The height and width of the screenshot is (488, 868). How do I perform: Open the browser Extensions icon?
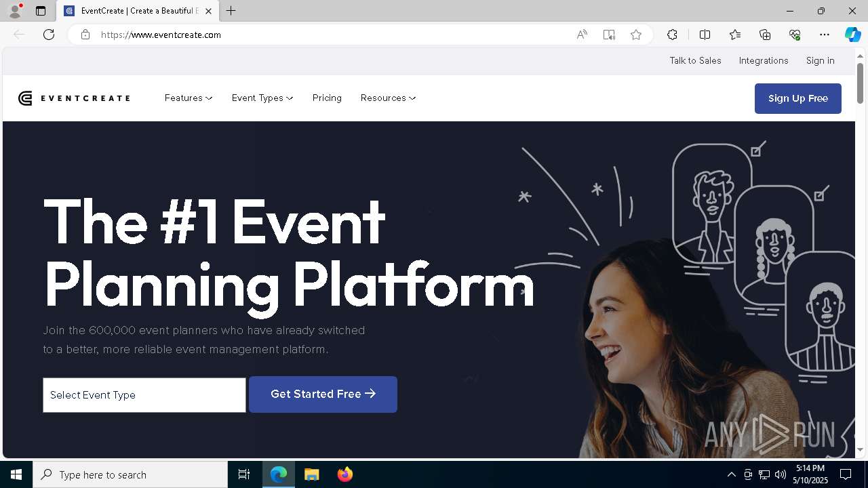coord(672,35)
